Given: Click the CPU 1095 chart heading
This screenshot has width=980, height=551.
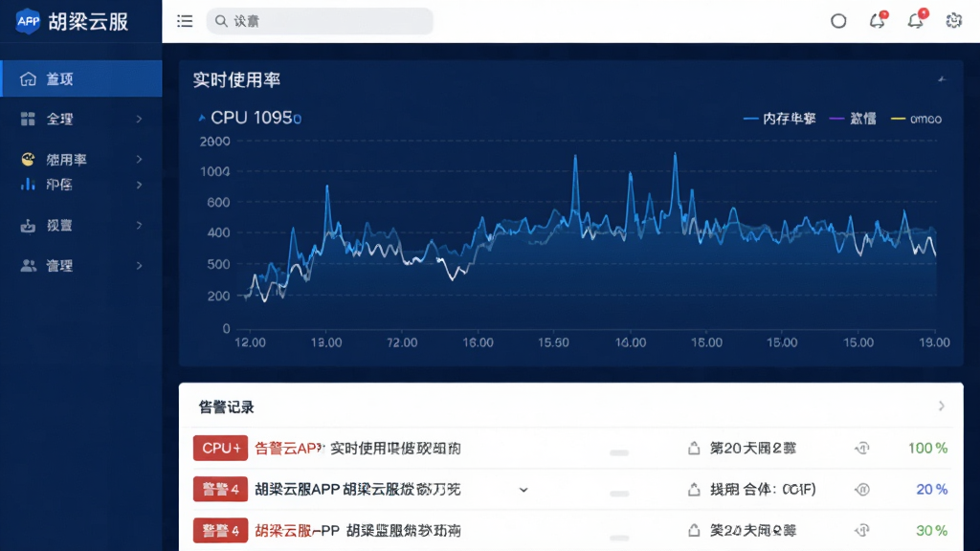Looking at the screenshot, I should tap(256, 118).
